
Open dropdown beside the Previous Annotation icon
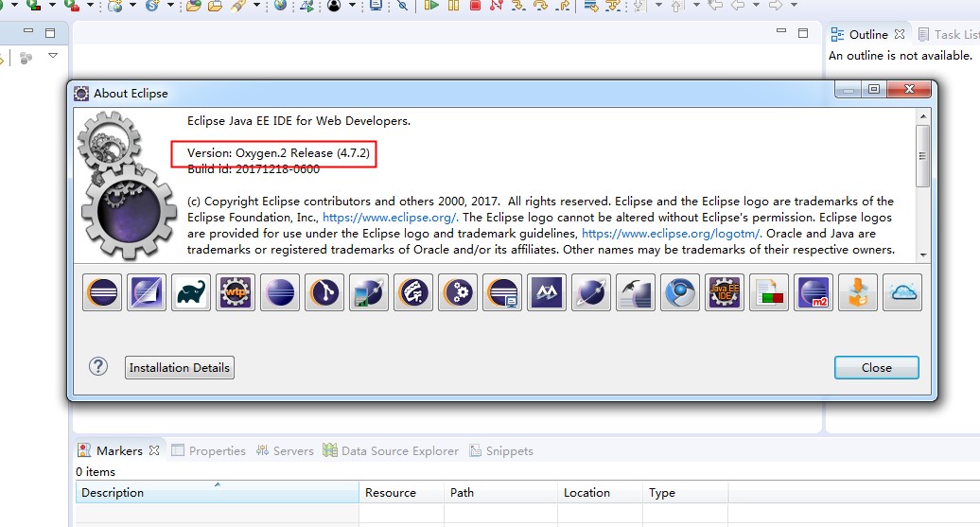pos(696,5)
